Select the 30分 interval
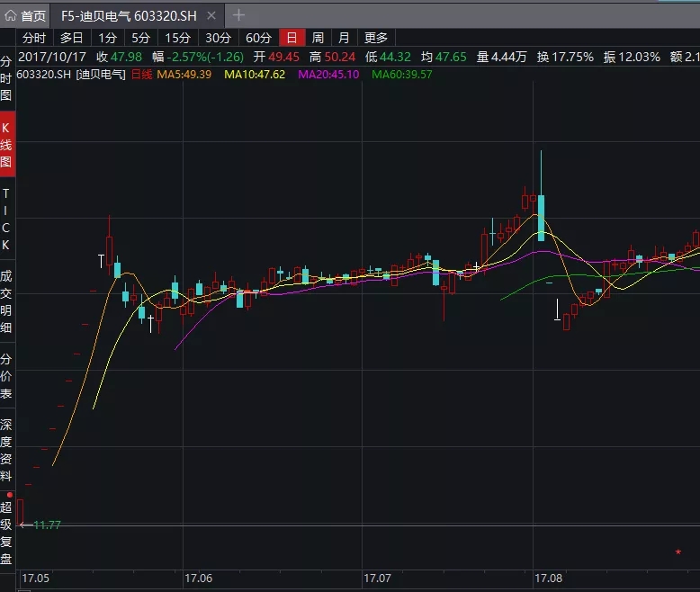 pyautogui.click(x=218, y=37)
